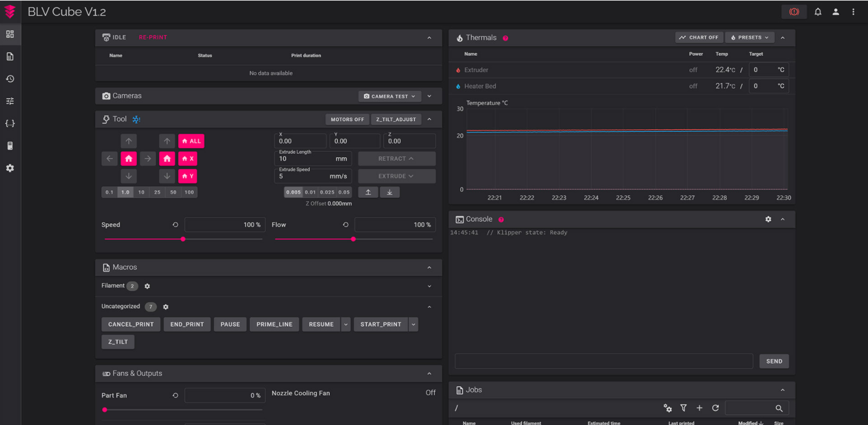Open the Configuration files sidebar item
The width and height of the screenshot is (868, 425).
(10, 123)
